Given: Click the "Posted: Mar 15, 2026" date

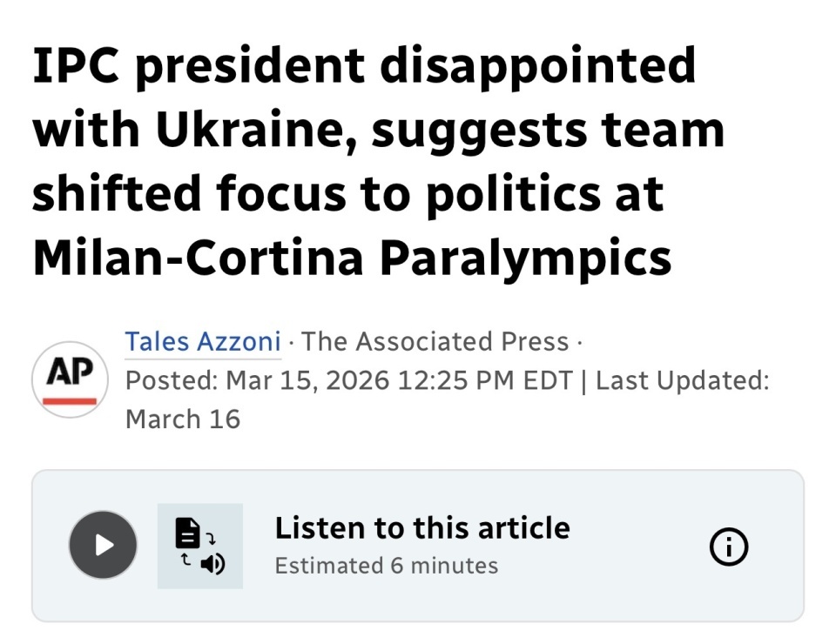Looking at the screenshot, I should coord(257,380).
